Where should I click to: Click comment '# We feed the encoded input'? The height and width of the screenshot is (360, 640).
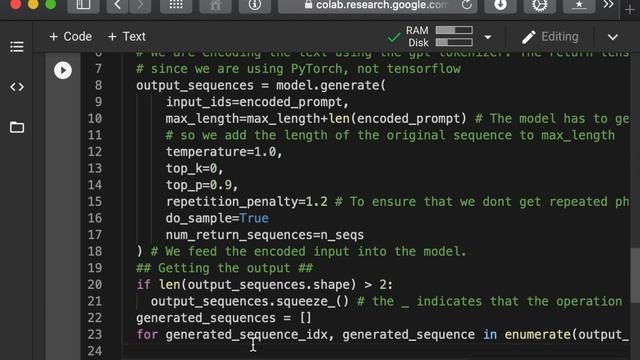[x=308, y=251]
